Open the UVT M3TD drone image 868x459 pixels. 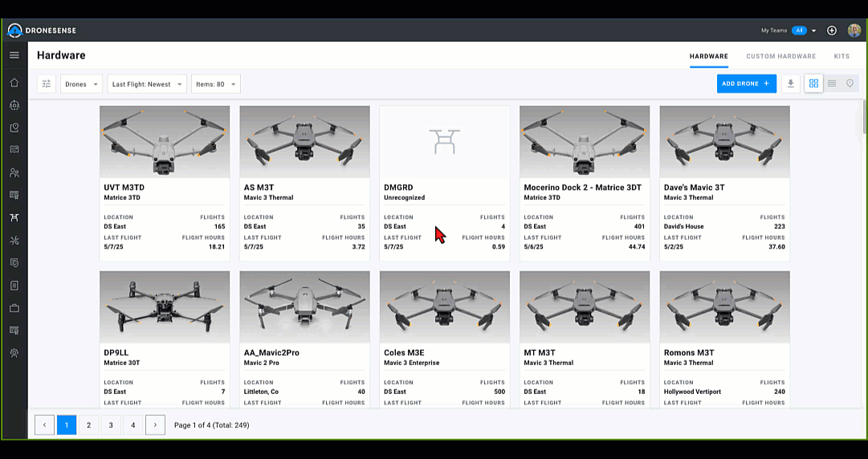165,141
